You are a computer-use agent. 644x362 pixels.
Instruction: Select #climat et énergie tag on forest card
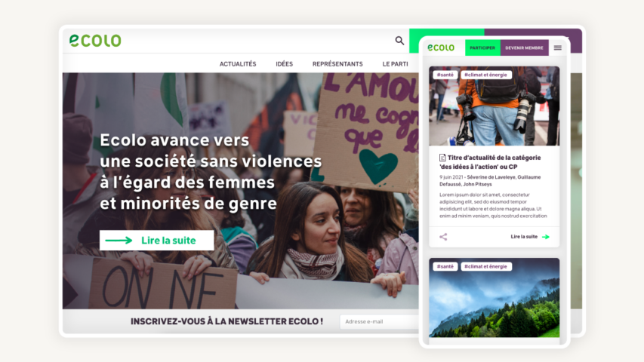coord(486,266)
